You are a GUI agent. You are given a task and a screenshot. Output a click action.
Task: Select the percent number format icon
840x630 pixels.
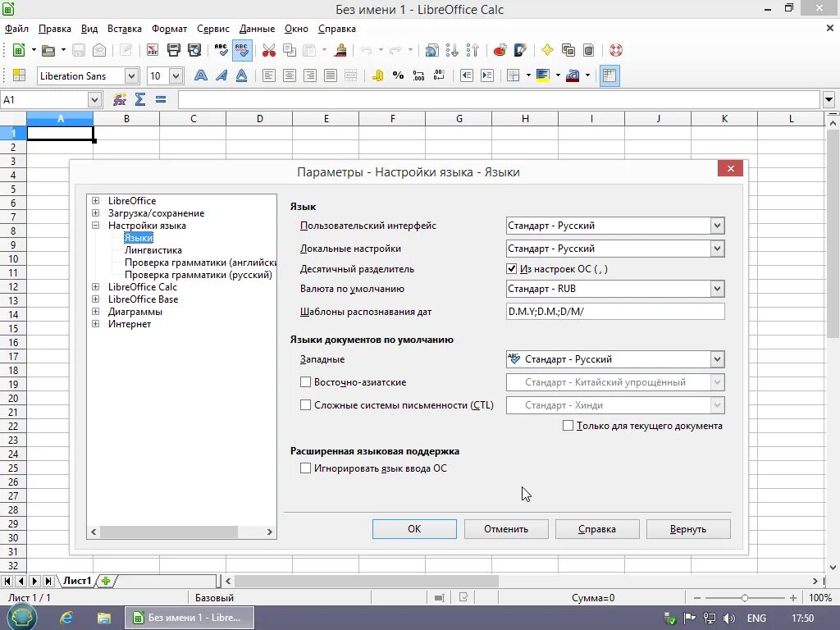pos(398,75)
